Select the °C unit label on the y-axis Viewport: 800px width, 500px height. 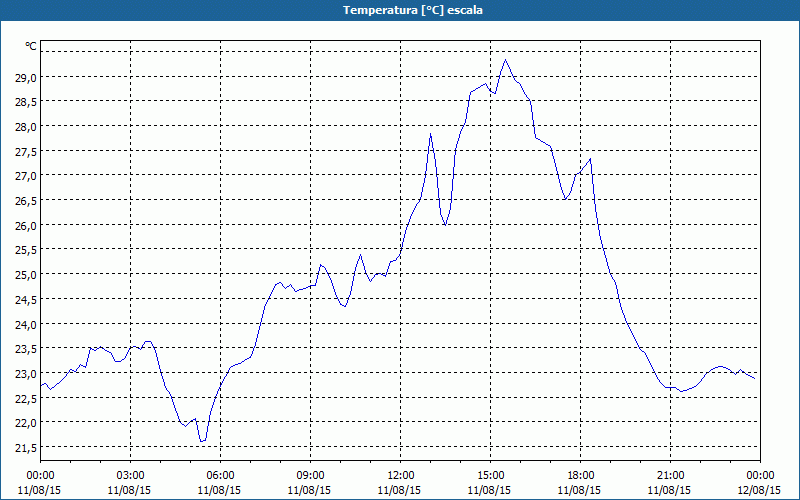click(x=31, y=46)
